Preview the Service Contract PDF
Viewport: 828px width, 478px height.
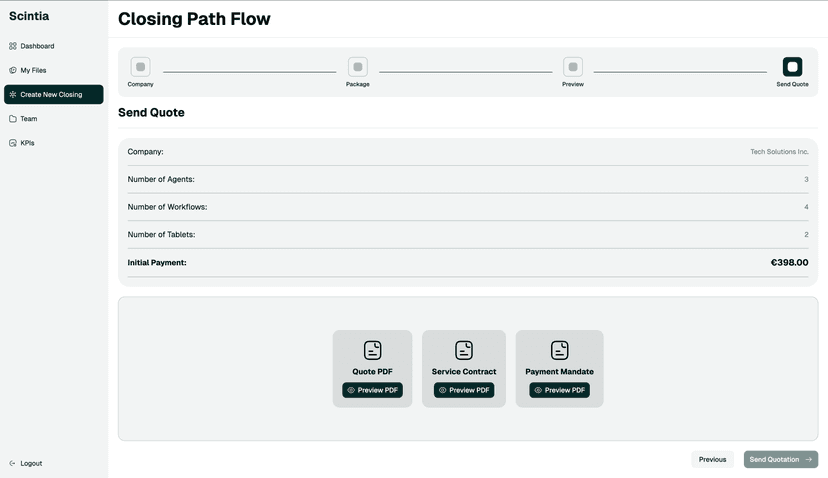coord(464,390)
